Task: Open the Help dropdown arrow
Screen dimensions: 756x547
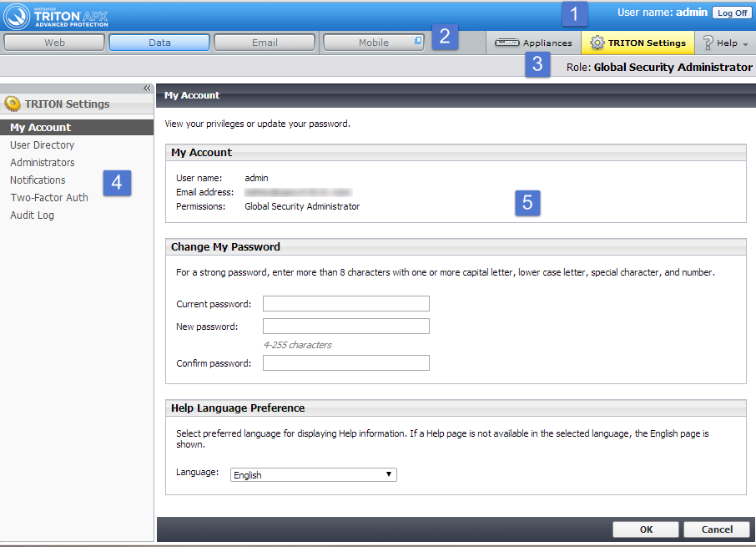Action: point(745,44)
